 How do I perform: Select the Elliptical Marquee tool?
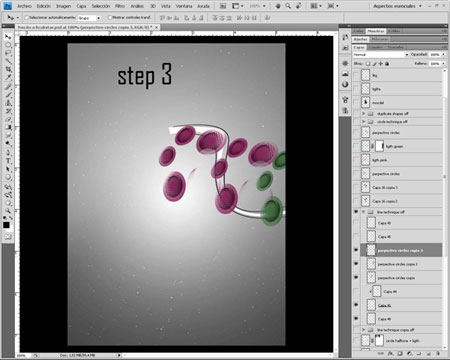click(x=8, y=45)
